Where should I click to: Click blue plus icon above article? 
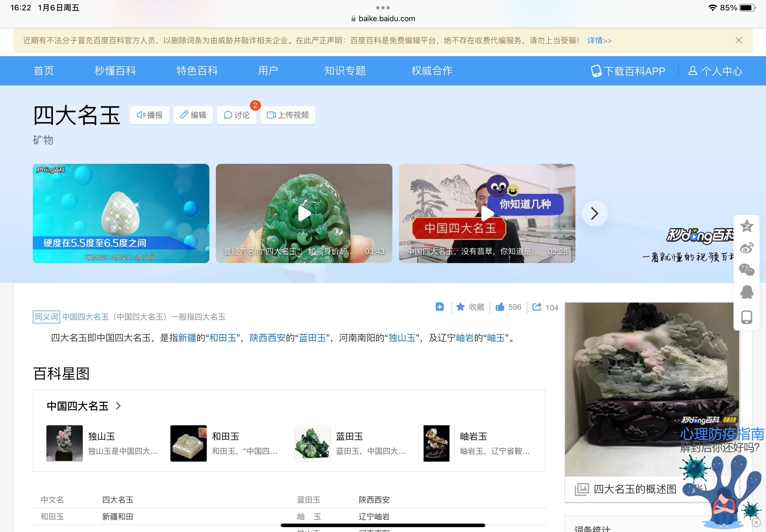coord(439,307)
